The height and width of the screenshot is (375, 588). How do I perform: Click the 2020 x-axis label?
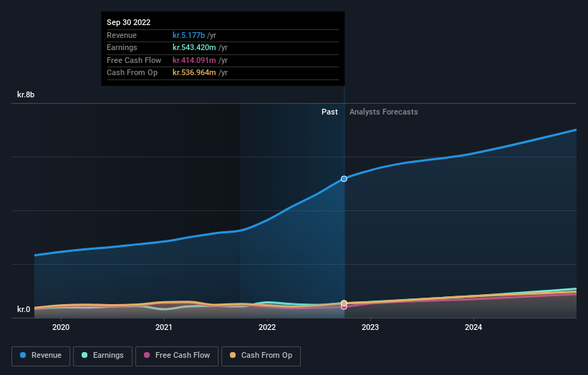pyautogui.click(x=61, y=327)
